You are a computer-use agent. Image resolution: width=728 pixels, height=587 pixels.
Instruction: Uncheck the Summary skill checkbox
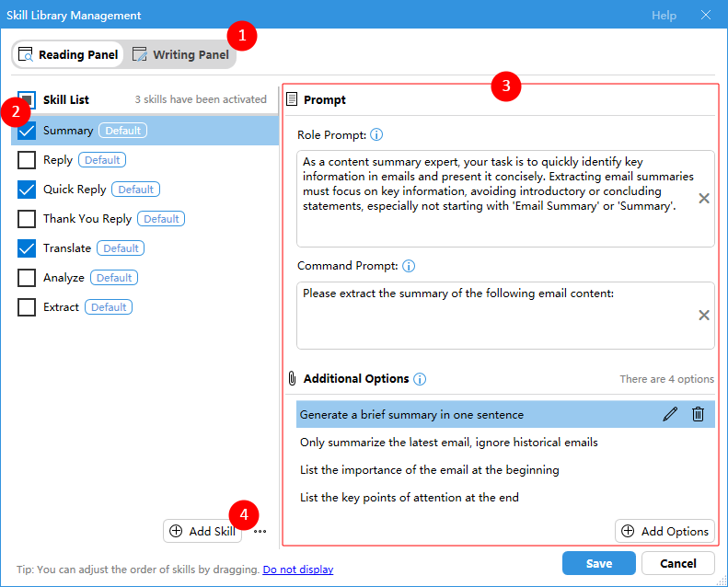click(x=27, y=131)
